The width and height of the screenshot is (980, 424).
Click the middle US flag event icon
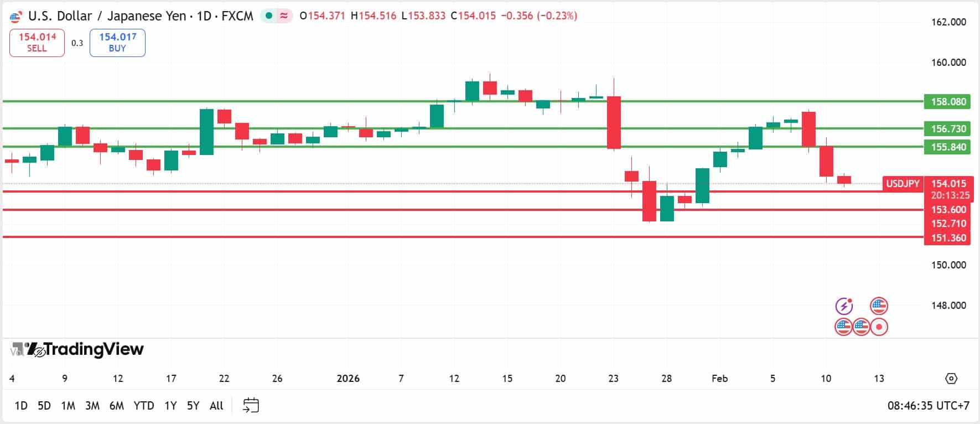(x=862, y=327)
